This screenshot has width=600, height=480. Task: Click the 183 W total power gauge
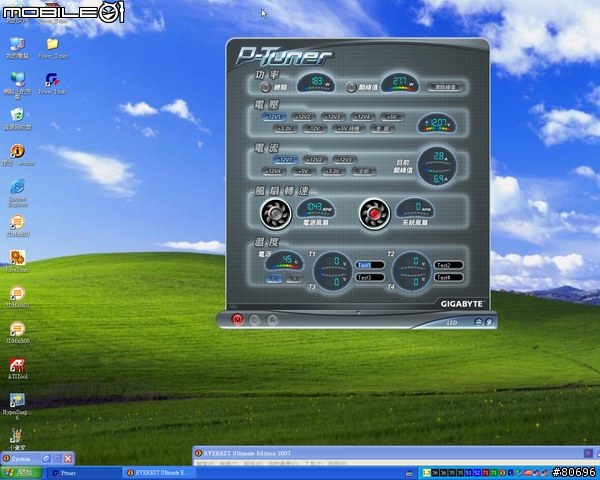[x=316, y=83]
